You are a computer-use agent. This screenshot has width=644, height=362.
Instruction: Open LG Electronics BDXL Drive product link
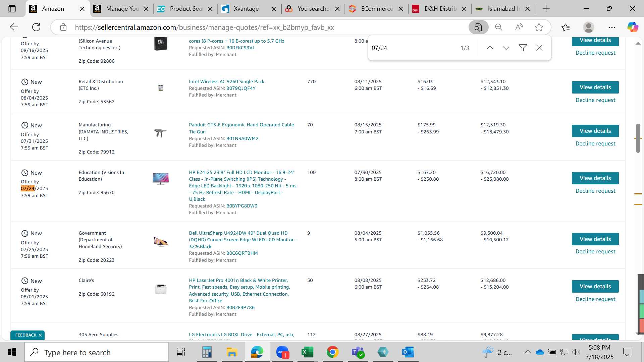coord(241,335)
